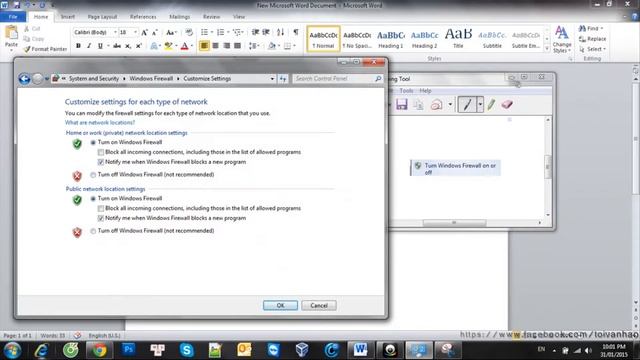640x360 pixels.
Task: Click Format Painter in Word
Action: 45,49
